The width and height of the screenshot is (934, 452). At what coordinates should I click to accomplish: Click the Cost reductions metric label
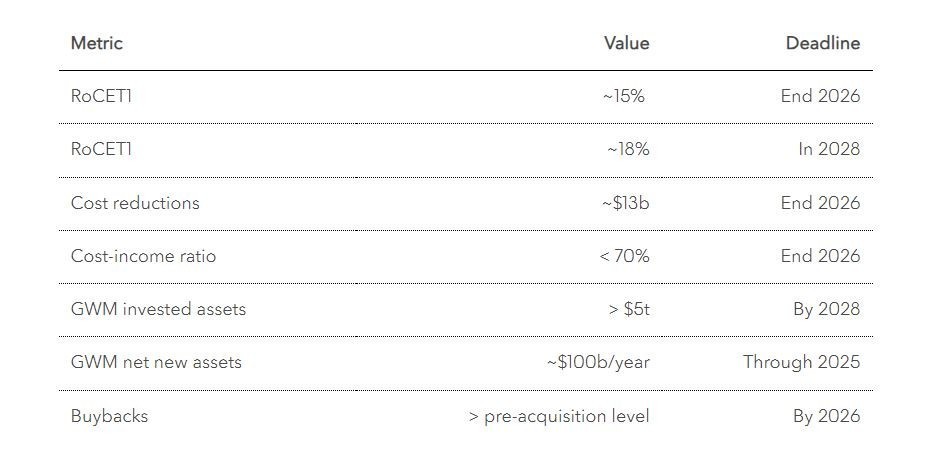135,203
